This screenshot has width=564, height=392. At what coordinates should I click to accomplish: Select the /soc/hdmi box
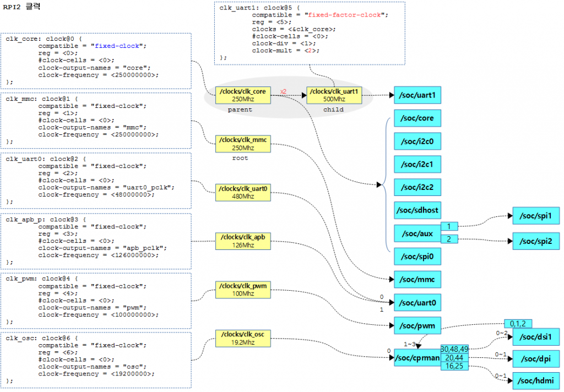click(536, 381)
